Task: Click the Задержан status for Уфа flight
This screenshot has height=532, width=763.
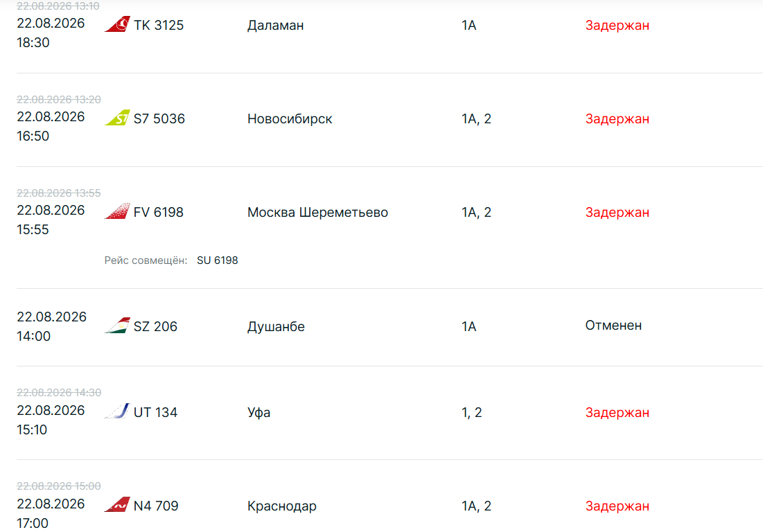Action: pos(617,412)
